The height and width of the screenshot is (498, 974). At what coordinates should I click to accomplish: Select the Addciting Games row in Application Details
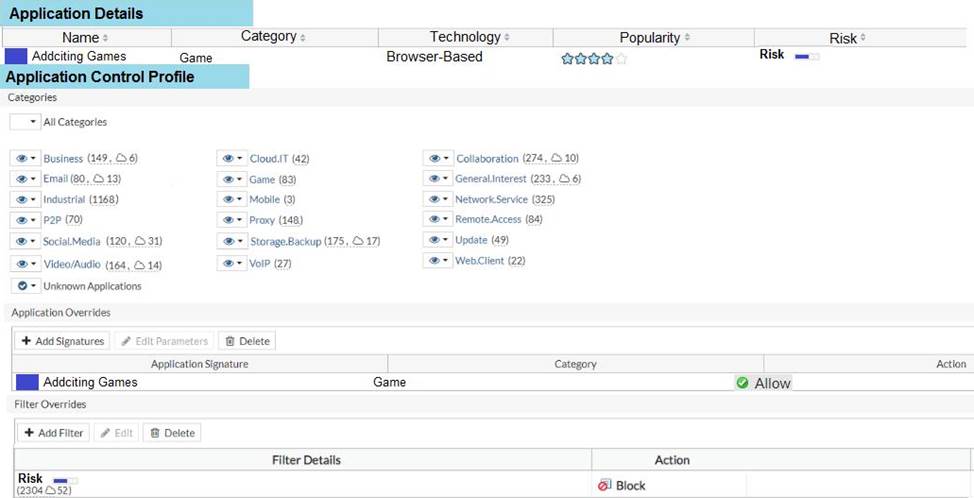pyautogui.click(x=79, y=57)
